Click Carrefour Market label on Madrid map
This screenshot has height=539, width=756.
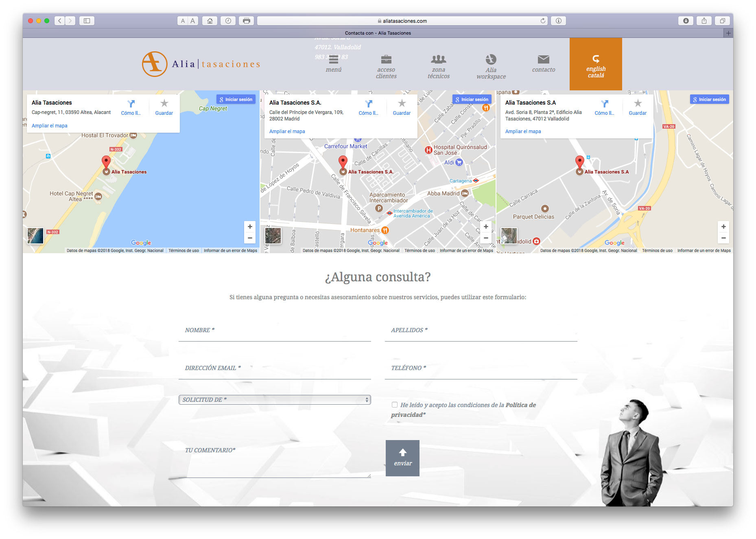[345, 147]
